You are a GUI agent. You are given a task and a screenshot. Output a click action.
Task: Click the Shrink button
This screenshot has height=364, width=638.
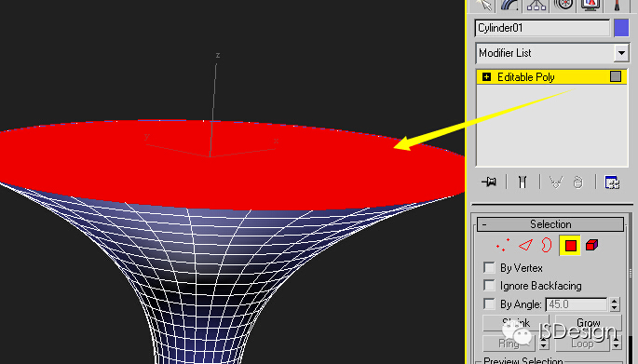pos(516,323)
